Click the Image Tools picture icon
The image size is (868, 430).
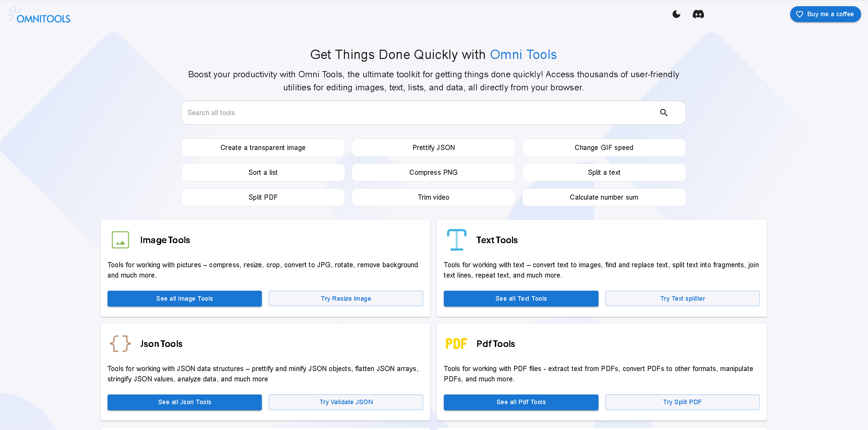(120, 240)
